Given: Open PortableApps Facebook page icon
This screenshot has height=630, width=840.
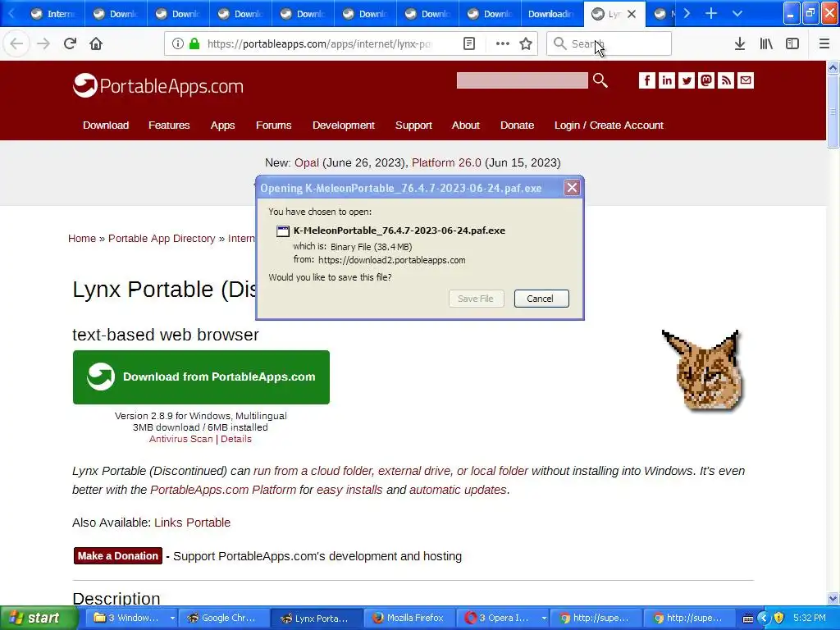Looking at the screenshot, I should click(x=647, y=80).
